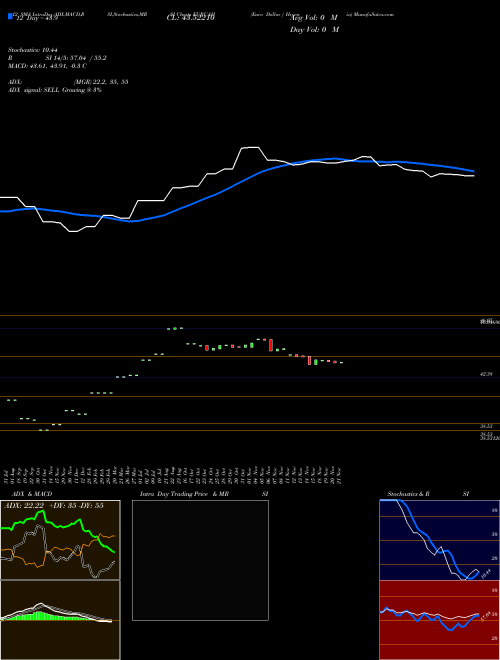
Task: Click the 'MACD: 43.61, 43.91, -0.3 C' line
Action: pos(47,66)
